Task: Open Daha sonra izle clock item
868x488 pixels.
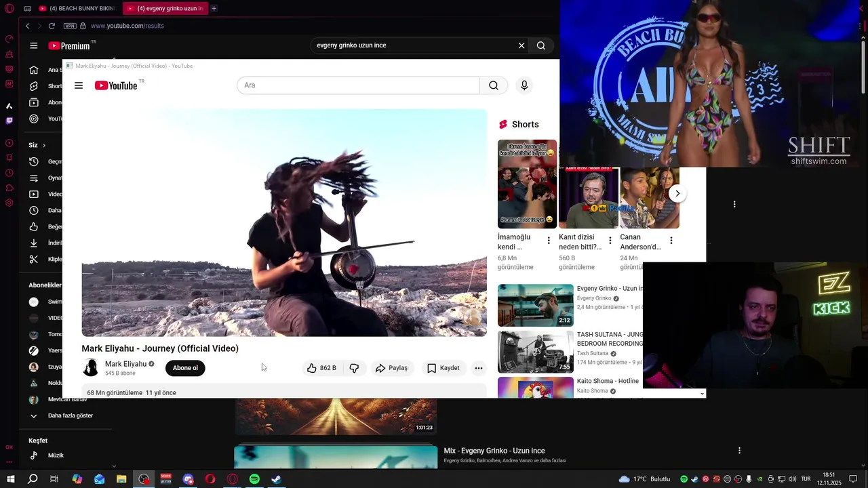Action: pyautogui.click(x=45, y=210)
